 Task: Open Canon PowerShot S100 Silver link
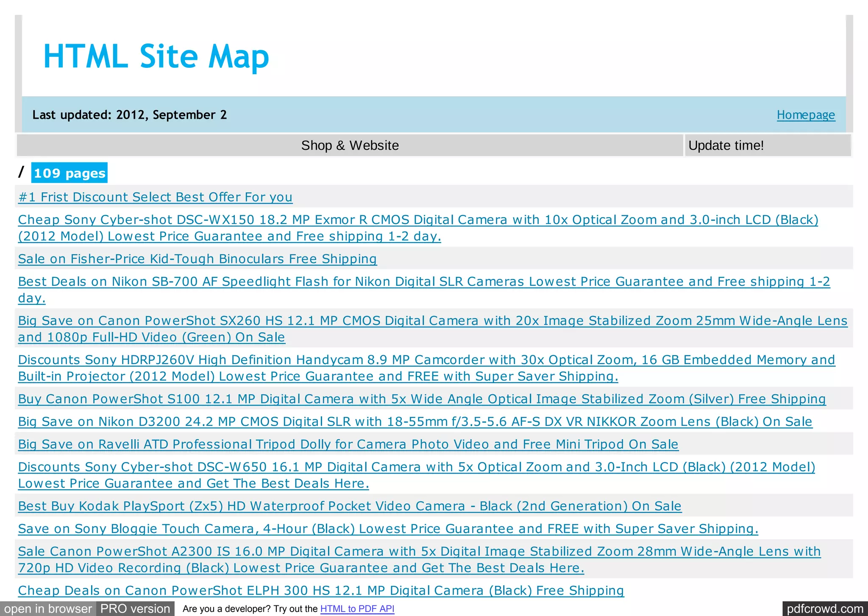click(x=422, y=399)
